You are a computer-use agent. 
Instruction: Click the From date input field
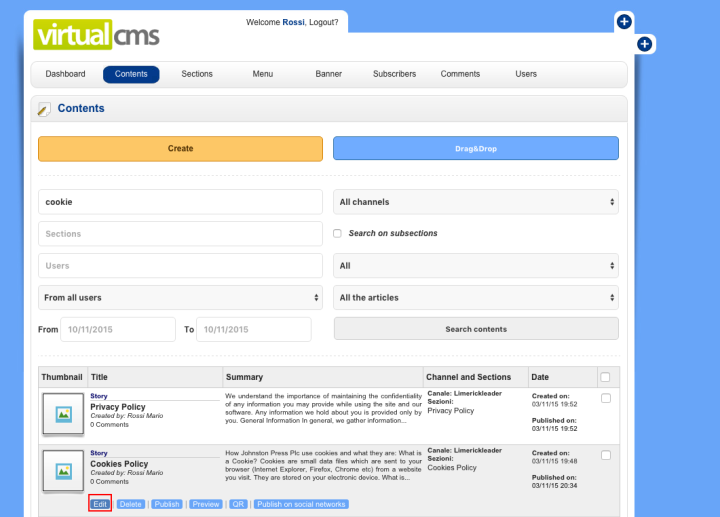coord(118,329)
